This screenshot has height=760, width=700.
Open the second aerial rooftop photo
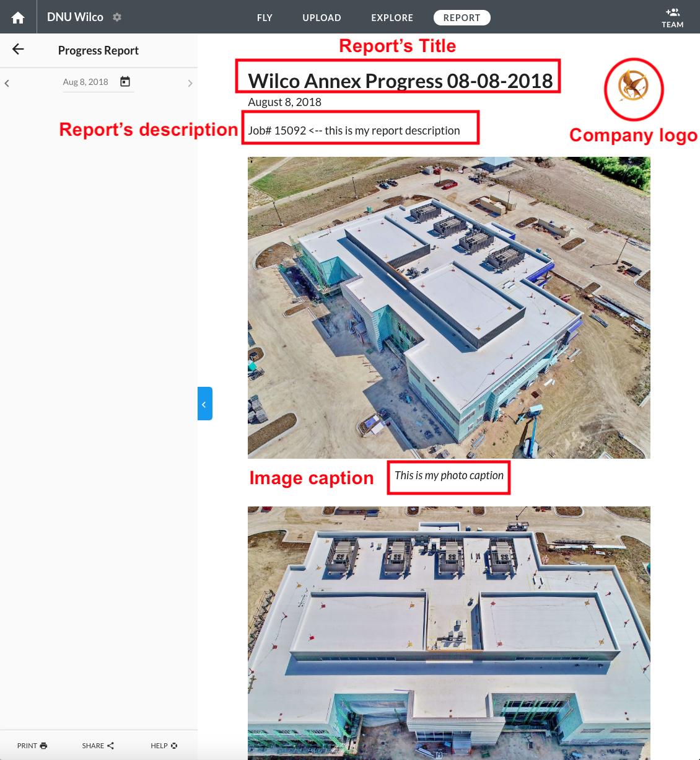click(449, 633)
